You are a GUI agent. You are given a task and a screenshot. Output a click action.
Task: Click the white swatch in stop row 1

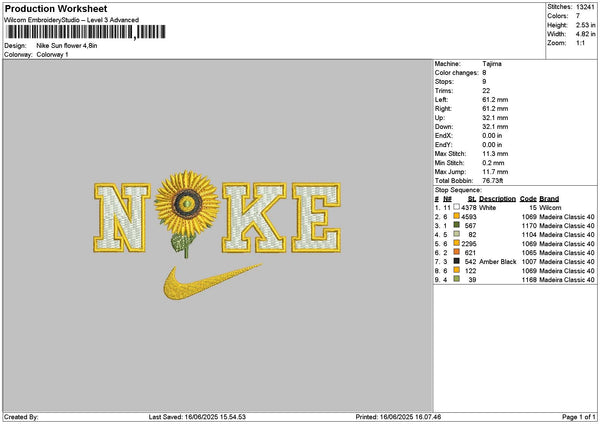tap(457, 207)
